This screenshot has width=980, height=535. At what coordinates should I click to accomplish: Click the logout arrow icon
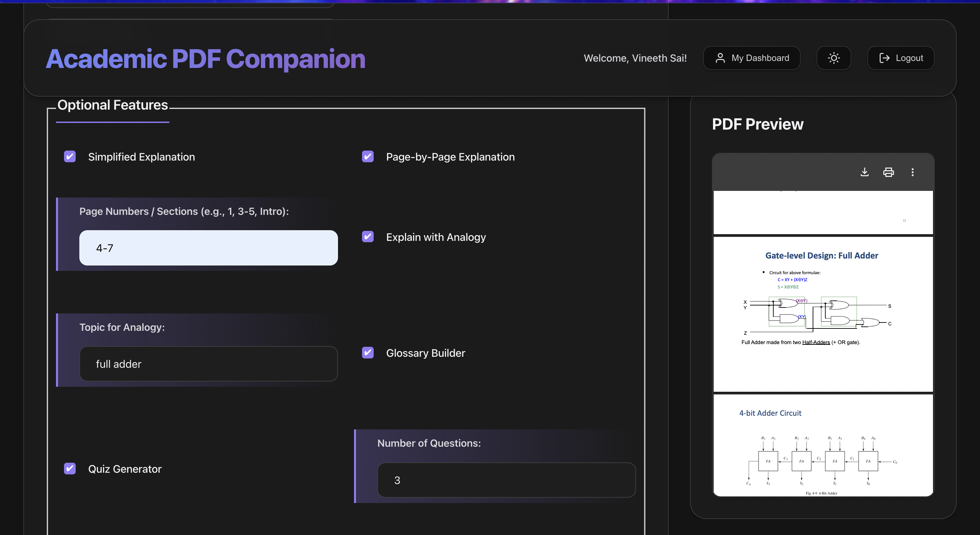pyautogui.click(x=884, y=58)
